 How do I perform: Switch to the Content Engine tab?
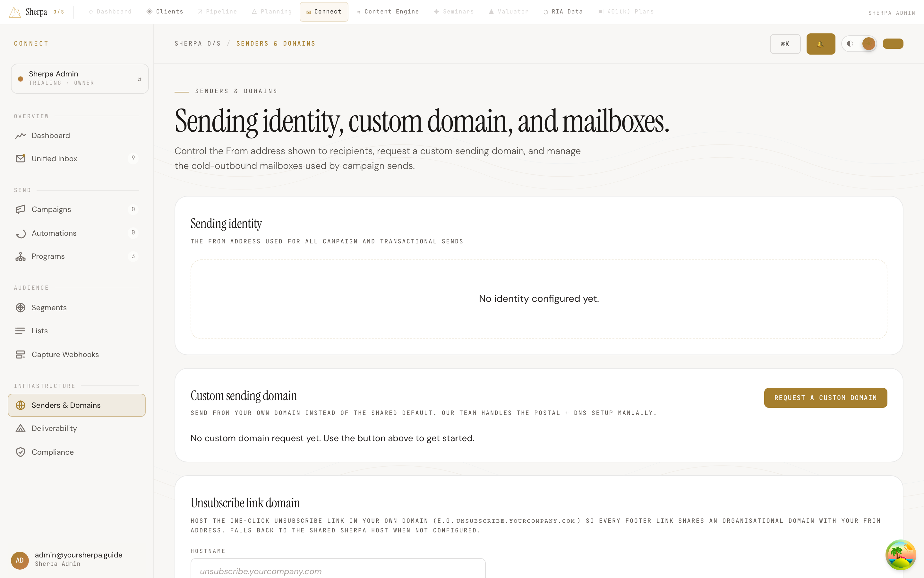click(388, 12)
